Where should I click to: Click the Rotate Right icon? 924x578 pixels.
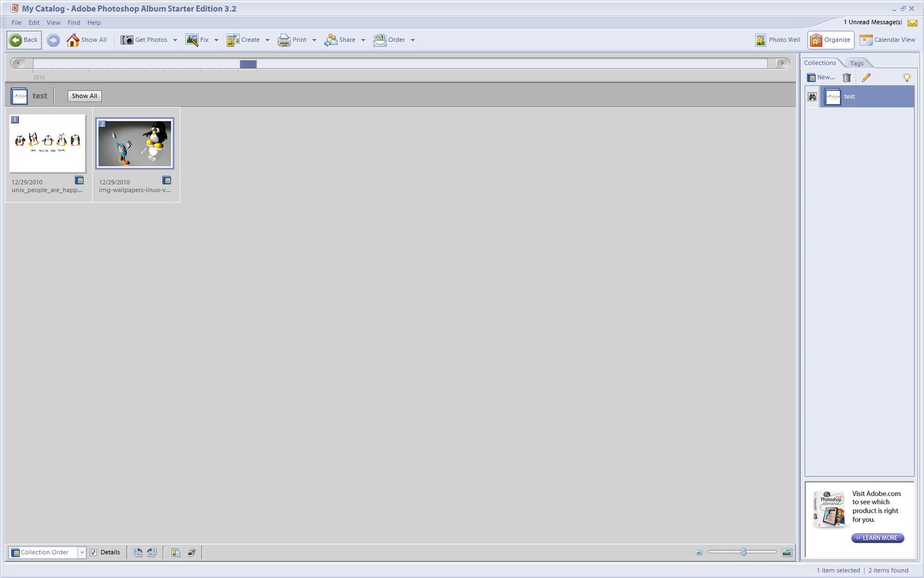[152, 552]
